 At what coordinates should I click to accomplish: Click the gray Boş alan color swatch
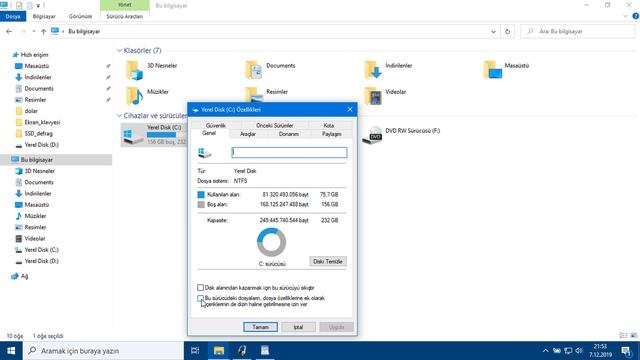(x=201, y=204)
